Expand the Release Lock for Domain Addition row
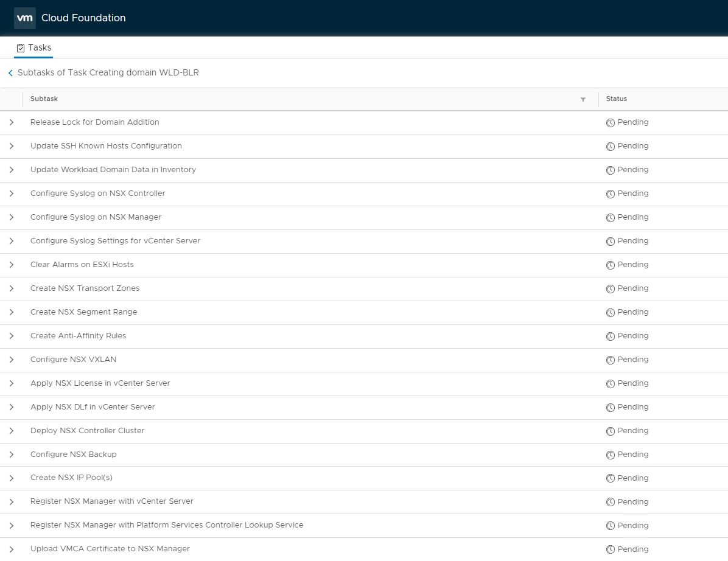 coord(12,122)
